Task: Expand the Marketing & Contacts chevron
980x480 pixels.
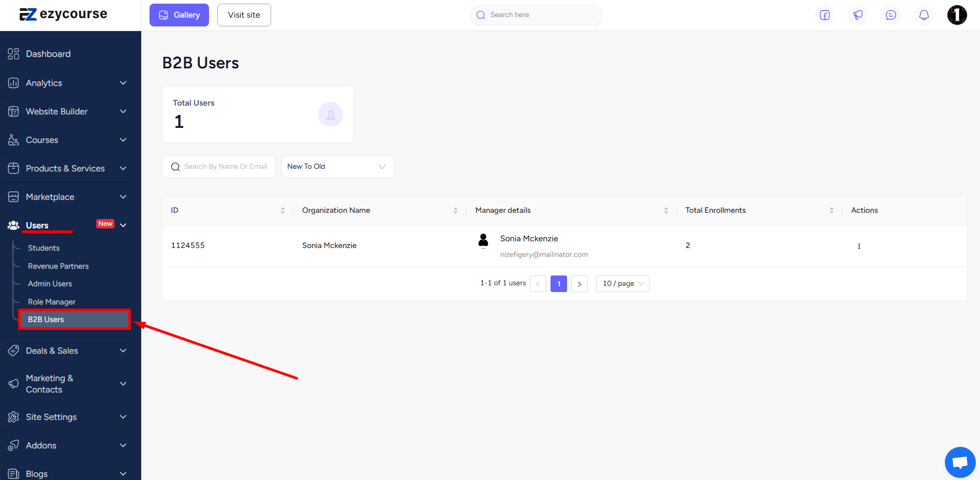Action: point(123,384)
